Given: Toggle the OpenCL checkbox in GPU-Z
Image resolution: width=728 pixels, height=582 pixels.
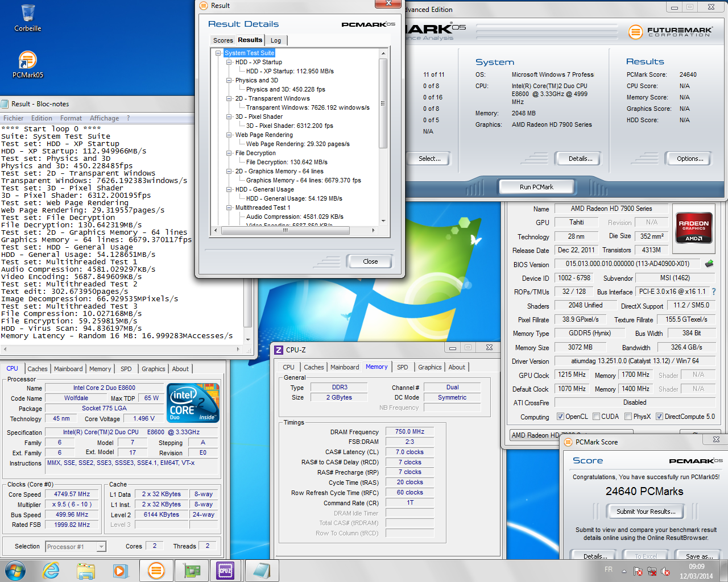Looking at the screenshot, I should [560, 417].
